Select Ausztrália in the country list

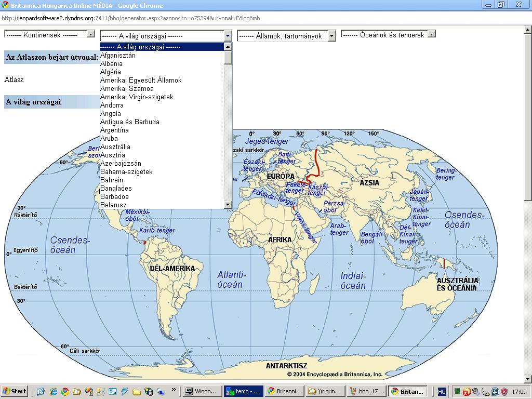tap(162, 147)
